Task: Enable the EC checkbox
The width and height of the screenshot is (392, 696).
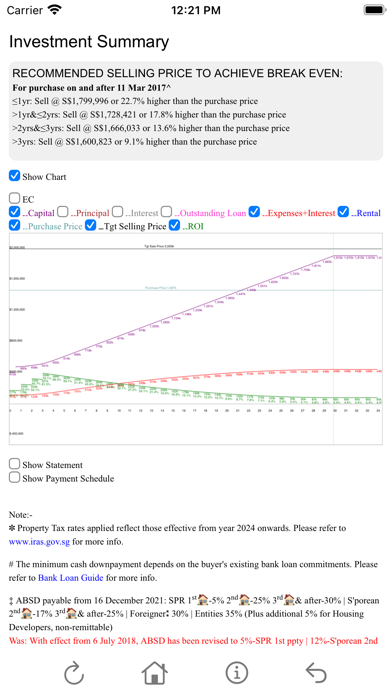Action: (15, 199)
